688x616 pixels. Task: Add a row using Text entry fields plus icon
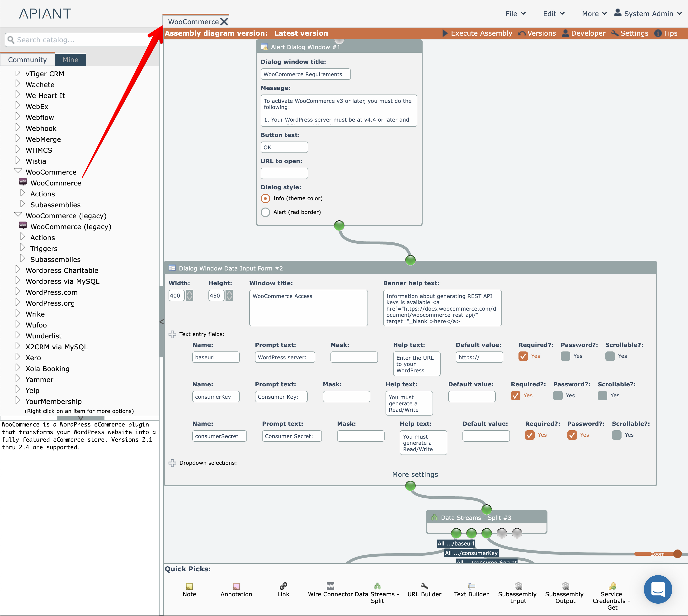pyautogui.click(x=172, y=334)
